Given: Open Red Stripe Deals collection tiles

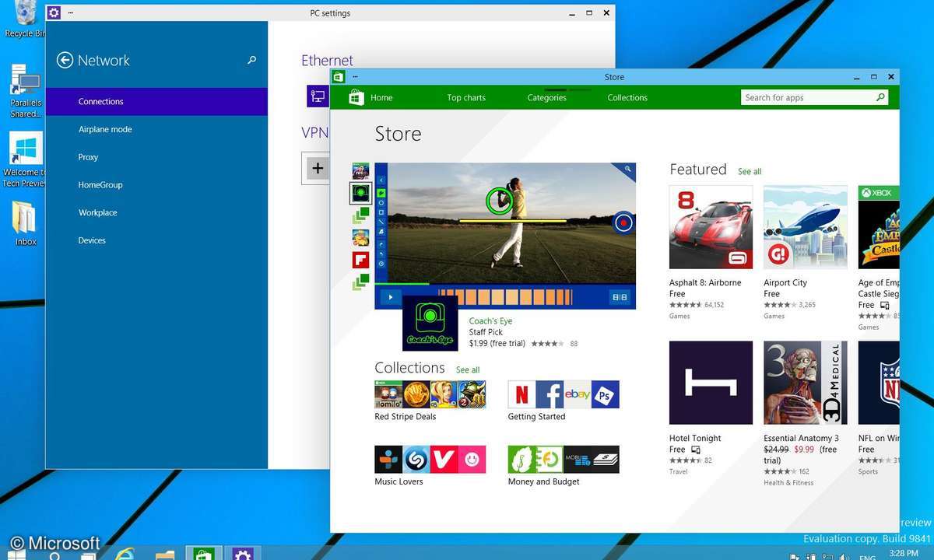Looking at the screenshot, I should [430, 394].
